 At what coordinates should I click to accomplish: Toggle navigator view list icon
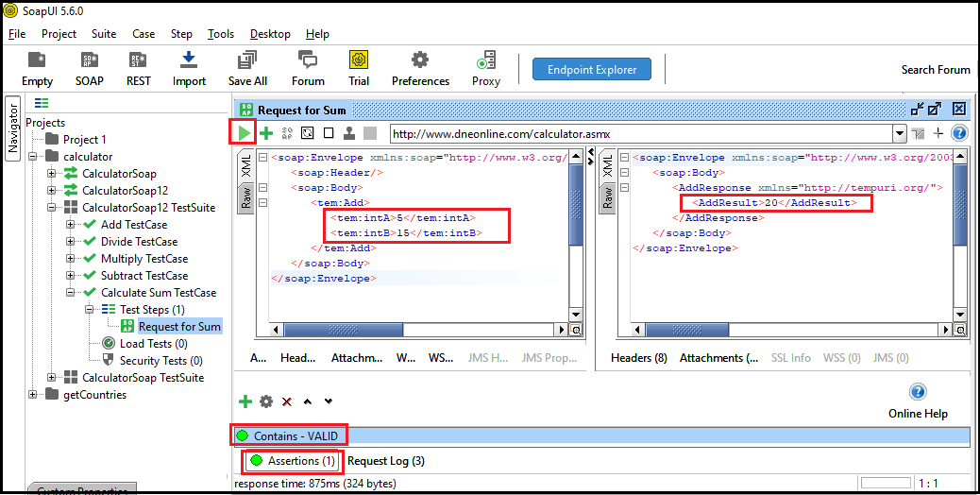(42, 103)
